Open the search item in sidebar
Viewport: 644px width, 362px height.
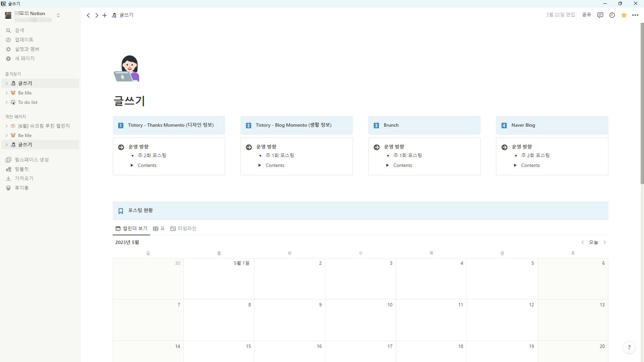[19, 31]
